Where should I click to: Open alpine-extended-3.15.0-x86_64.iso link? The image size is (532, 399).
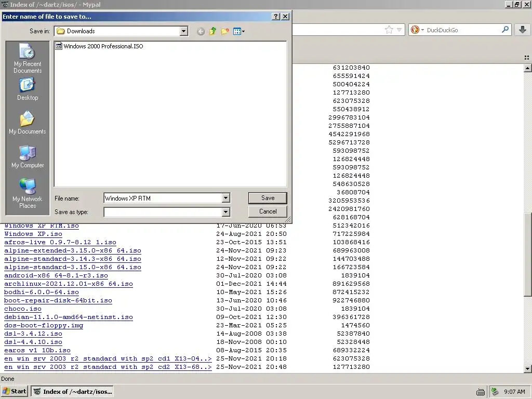[73, 251]
